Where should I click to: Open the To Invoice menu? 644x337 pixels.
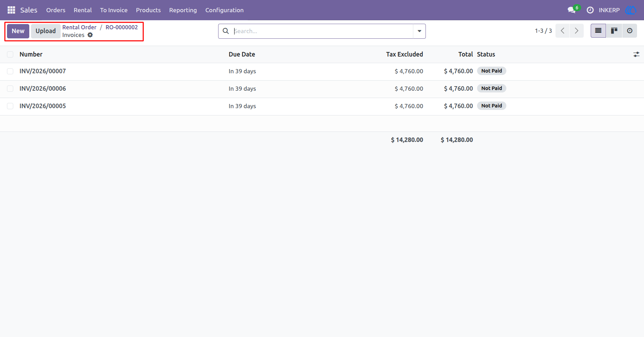click(114, 10)
